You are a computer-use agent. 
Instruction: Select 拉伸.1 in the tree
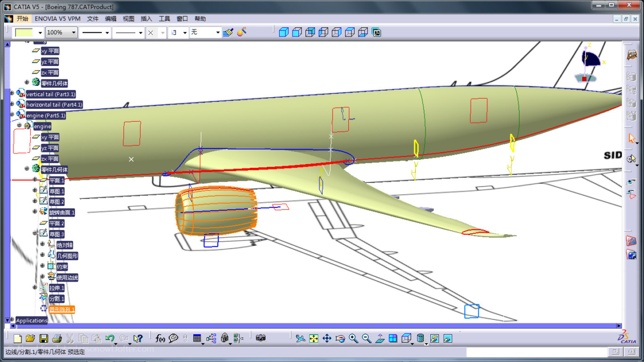[x=57, y=288]
